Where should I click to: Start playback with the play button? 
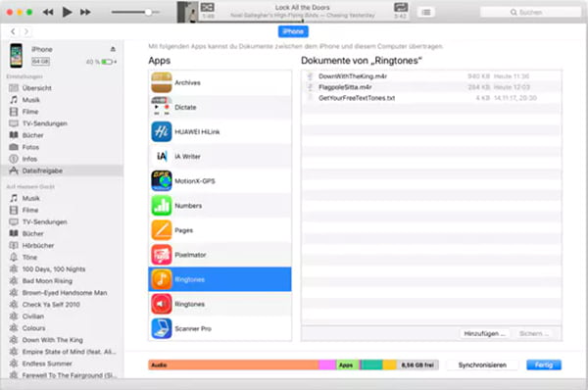67,13
